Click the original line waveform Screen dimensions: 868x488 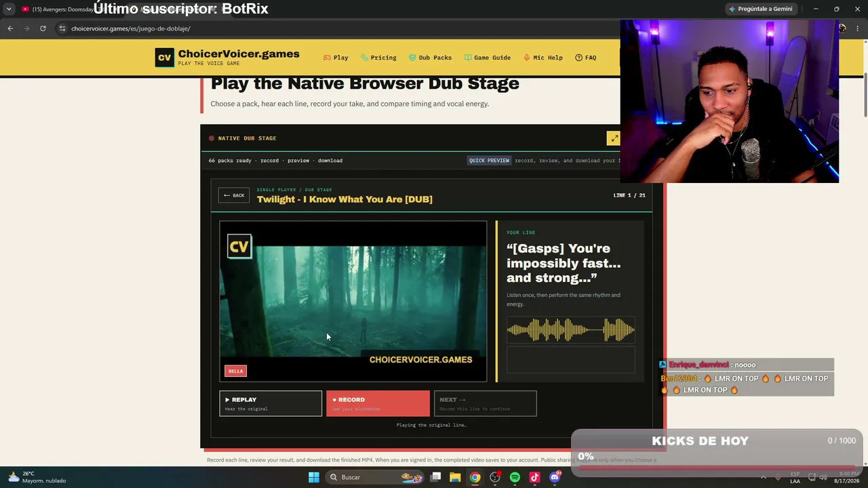pos(571,330)
